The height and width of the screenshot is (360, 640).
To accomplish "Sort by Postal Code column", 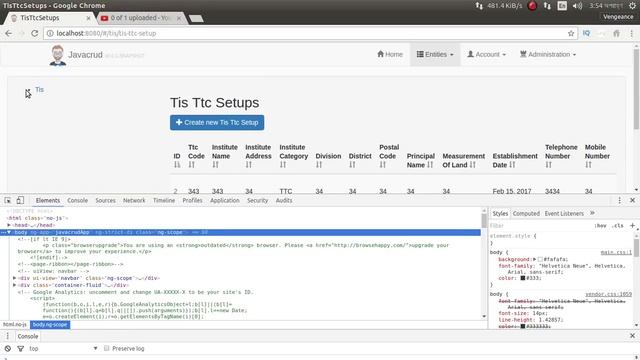I will [382, 165].
